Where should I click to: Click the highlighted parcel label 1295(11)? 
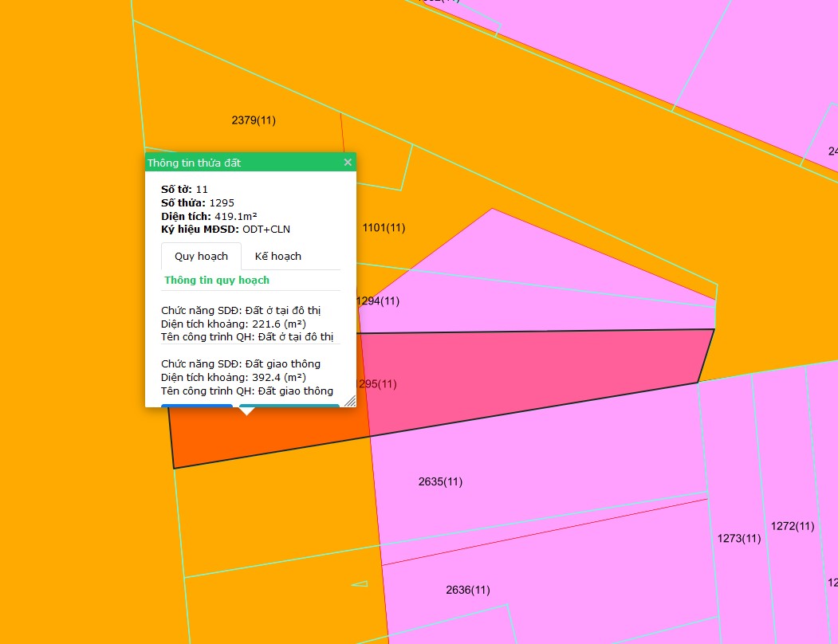(x=377, y=383)
